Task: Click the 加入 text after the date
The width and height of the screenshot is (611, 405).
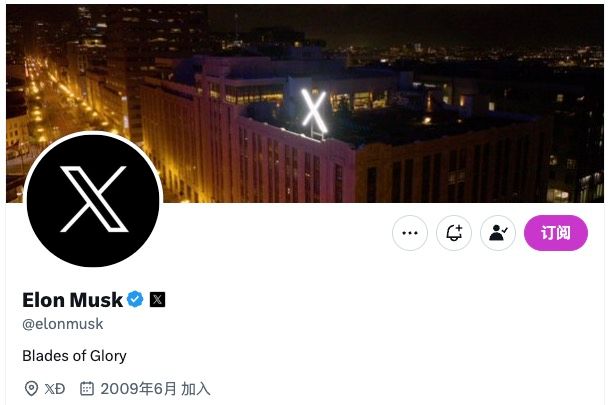Action: pos(196,389)
